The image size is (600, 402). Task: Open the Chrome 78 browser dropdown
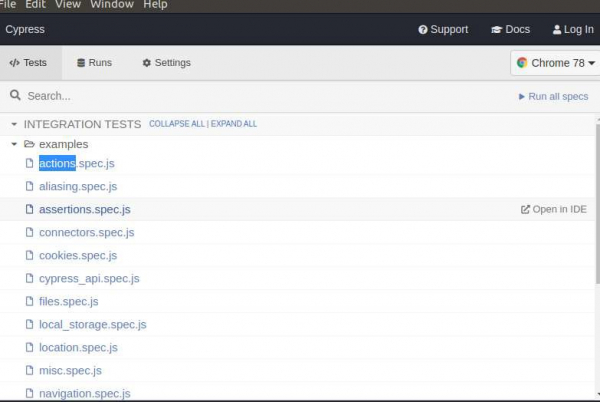coord(555,63)
